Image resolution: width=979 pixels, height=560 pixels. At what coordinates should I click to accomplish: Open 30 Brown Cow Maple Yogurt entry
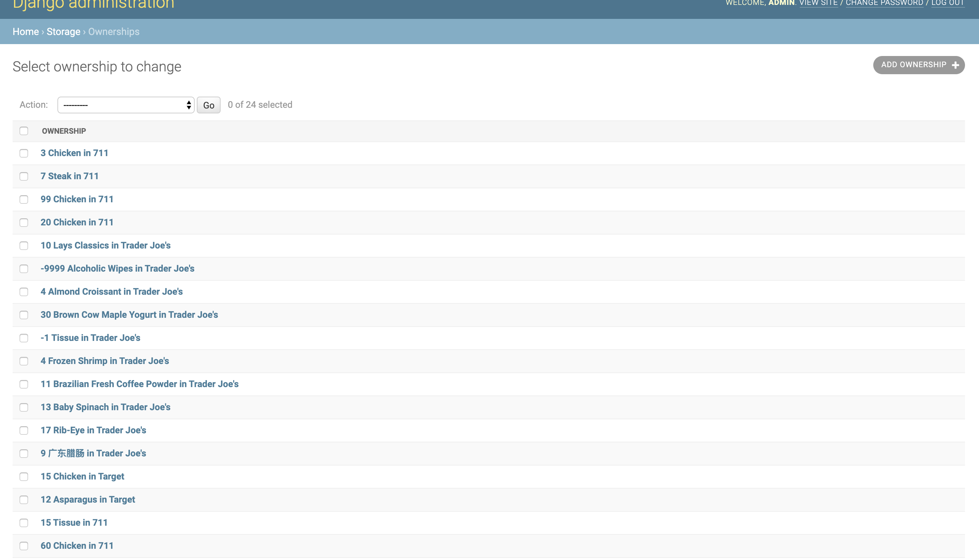point(129,315)
